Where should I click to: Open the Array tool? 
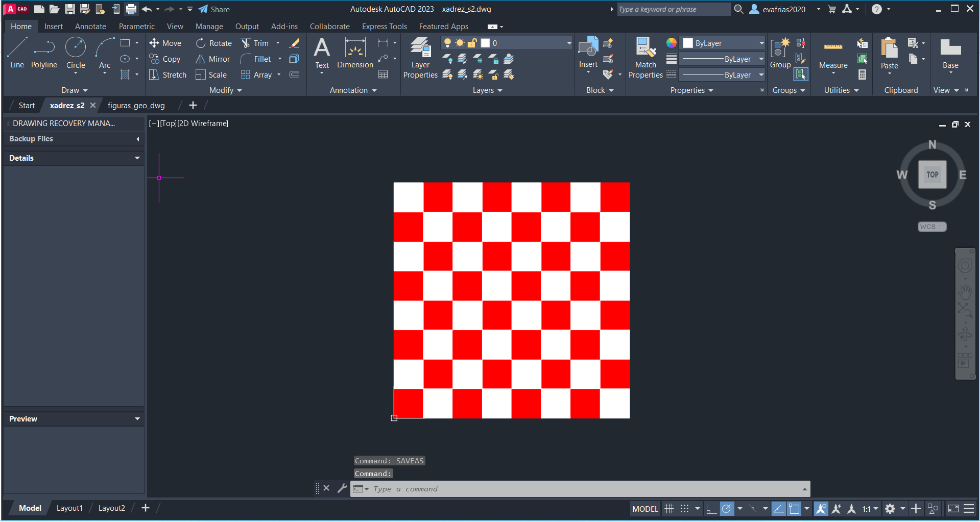[x=256, y=75]
